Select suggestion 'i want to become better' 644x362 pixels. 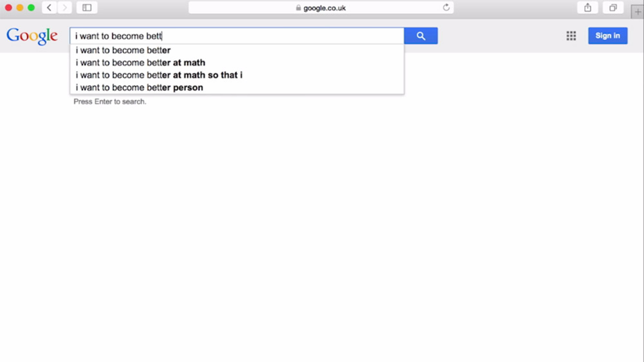pyautogui.click(x=123, y=50)
